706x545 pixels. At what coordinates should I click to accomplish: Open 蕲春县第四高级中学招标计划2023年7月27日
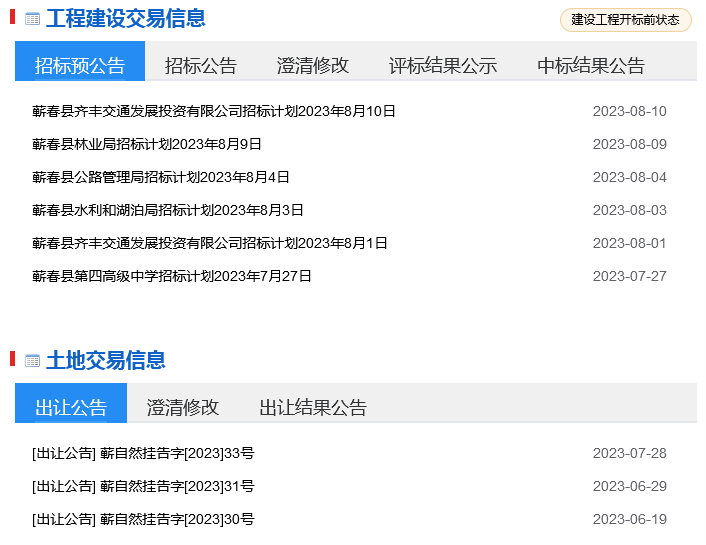(172, 276)
